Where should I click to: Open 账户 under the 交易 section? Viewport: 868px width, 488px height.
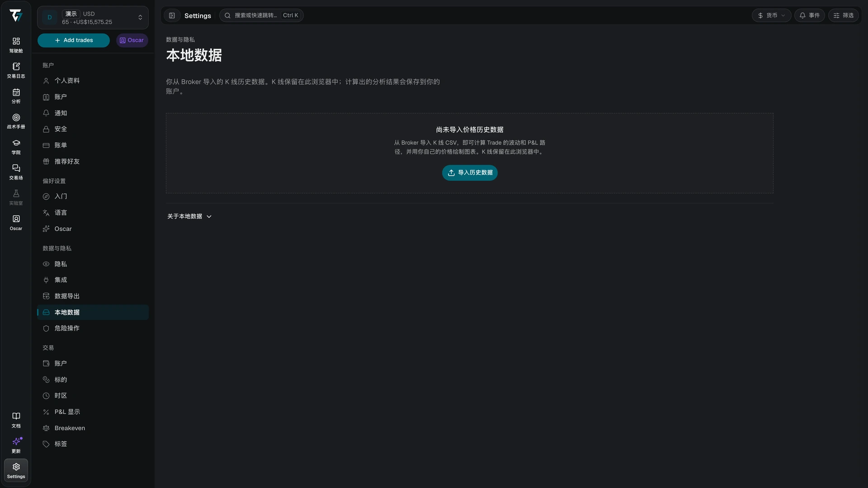pos(93,363)
